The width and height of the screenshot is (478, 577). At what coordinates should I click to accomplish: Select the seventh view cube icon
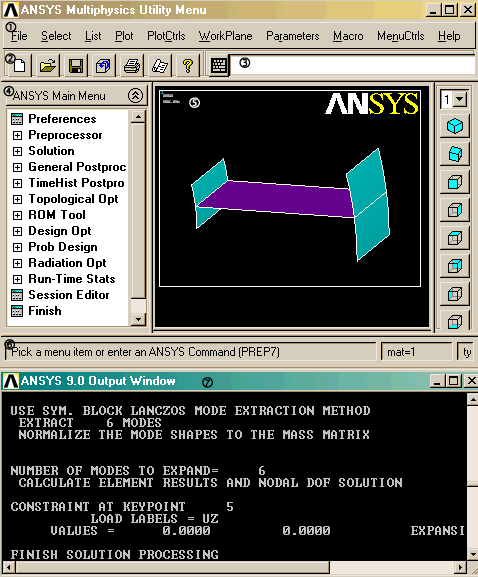[x=455, y=294]
